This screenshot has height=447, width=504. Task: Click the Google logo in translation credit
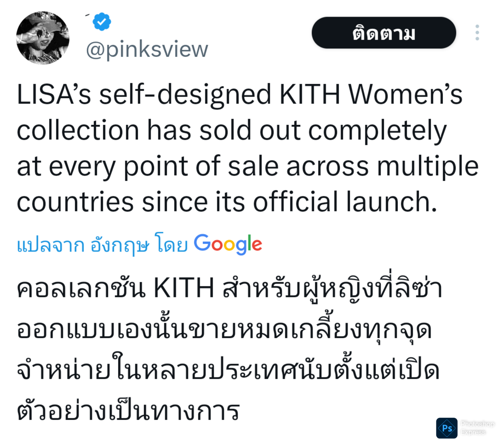coord(228,244)
